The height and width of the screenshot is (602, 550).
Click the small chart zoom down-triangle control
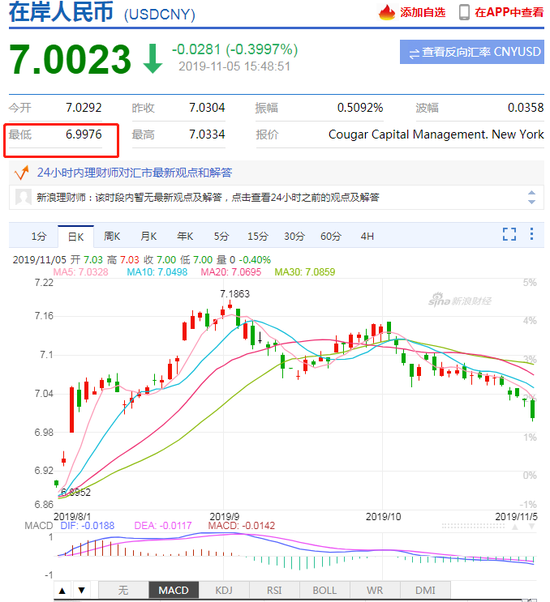[x=532, y=527]
